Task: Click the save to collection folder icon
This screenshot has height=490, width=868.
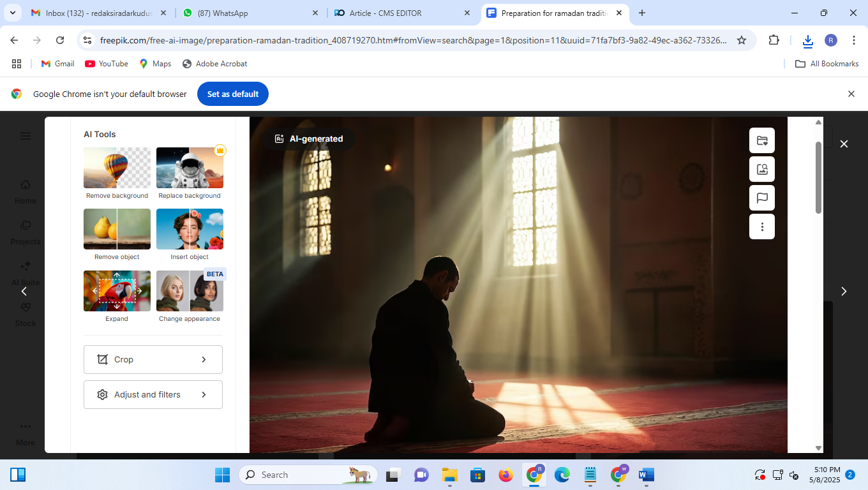Action: coord(761,140)
